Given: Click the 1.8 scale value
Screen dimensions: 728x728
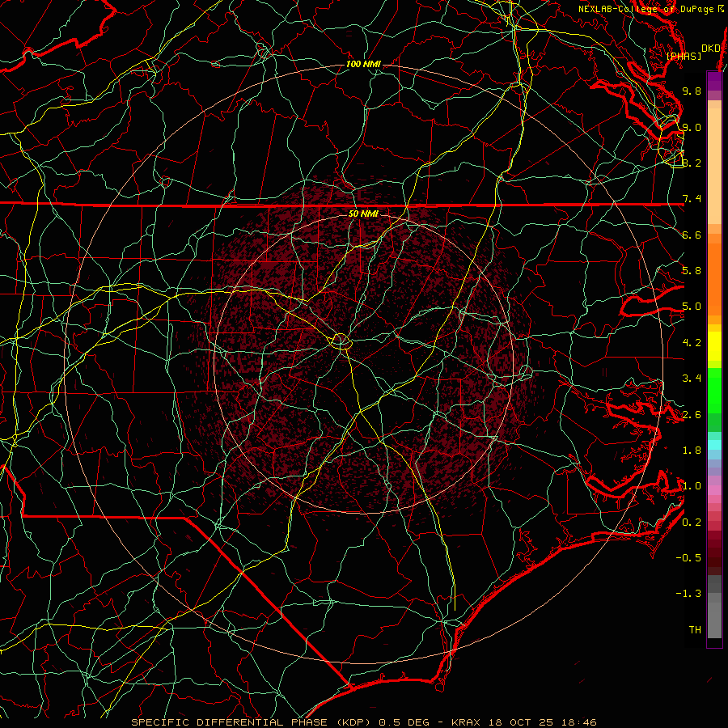Looking at the screenshot, I should (x=692, y=451).
